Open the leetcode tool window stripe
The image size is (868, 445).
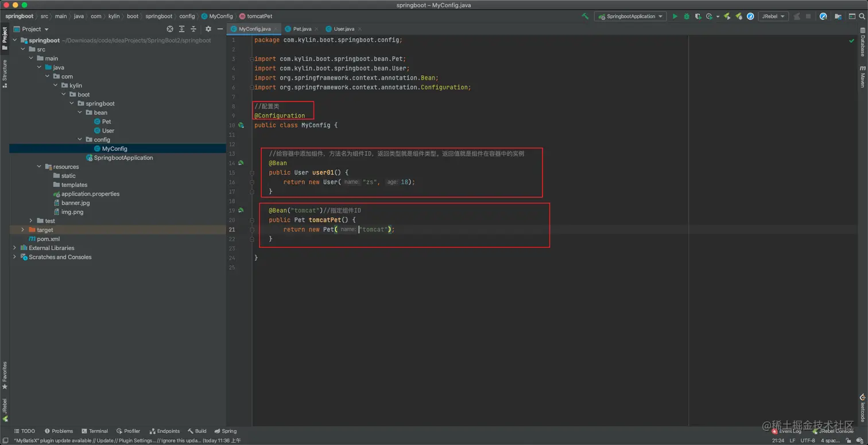(862, 408)
